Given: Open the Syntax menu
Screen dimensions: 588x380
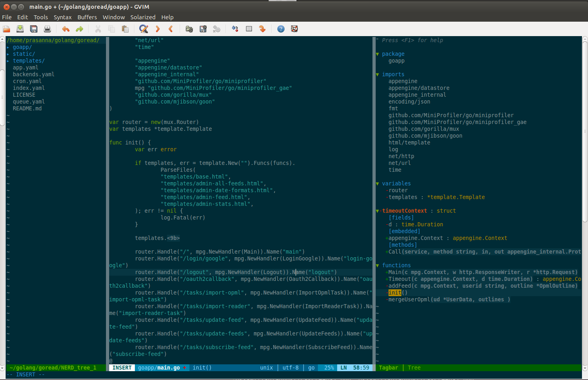Looking at the screenshot, I should pos(63,17).
